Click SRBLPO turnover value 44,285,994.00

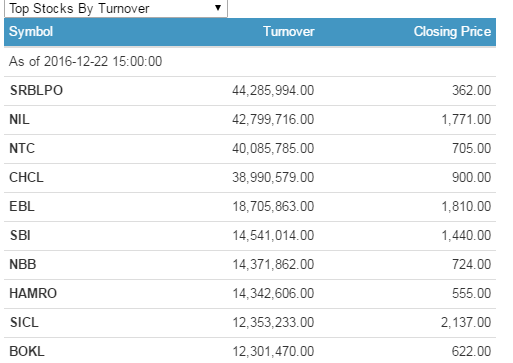[x=273, y=90]
